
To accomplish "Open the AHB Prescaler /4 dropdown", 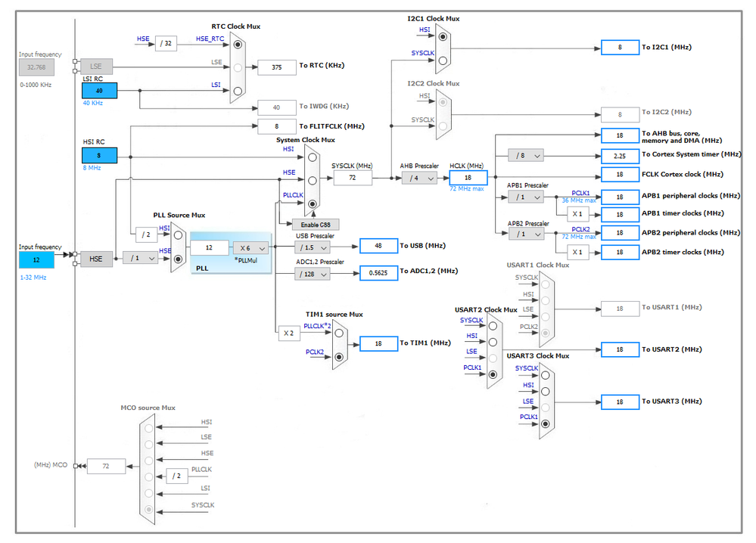I will pyautogui.click(x=419, y=178).
